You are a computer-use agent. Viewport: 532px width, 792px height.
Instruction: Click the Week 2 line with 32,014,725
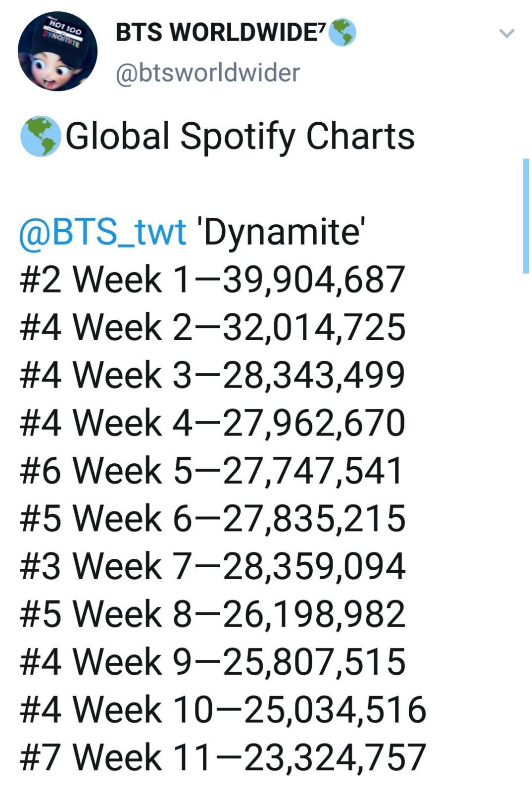(x=213, y=327)
